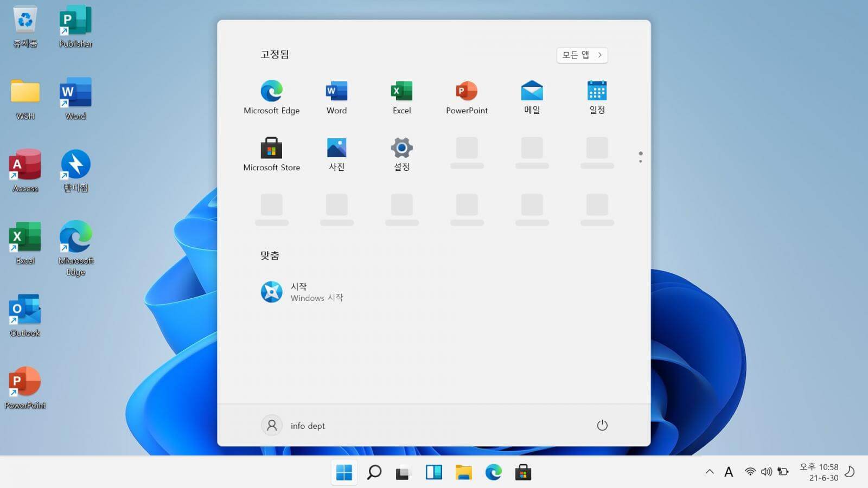Open the info dept user account menu

pyautogui.click(x=293, y=426)
